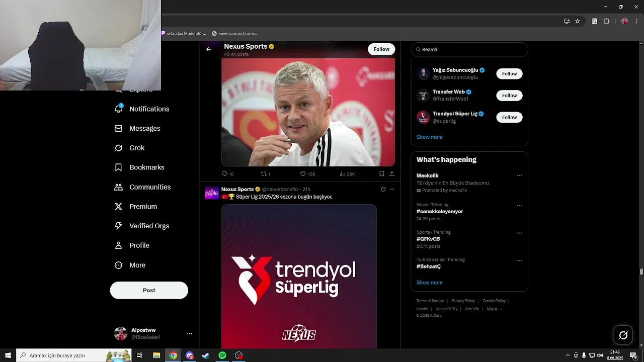Open Chrome profile avatar

(x=624, y=21)
